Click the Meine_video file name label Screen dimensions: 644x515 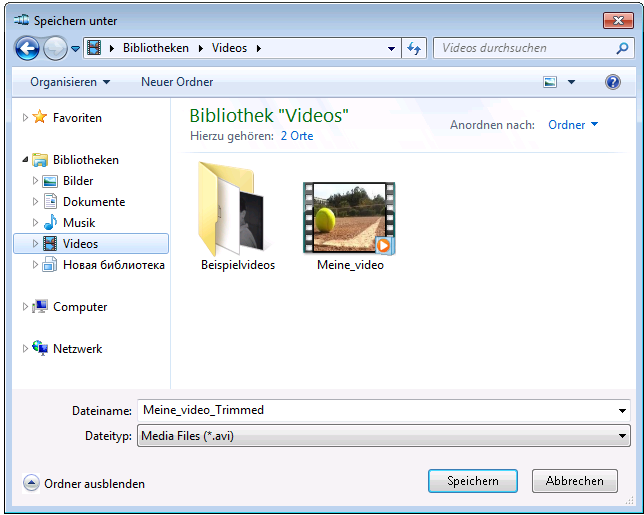[x=350, y=265]
